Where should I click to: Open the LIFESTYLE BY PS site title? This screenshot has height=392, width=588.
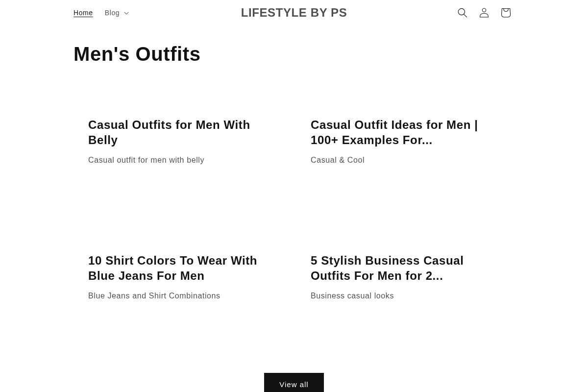coord(294,13)
